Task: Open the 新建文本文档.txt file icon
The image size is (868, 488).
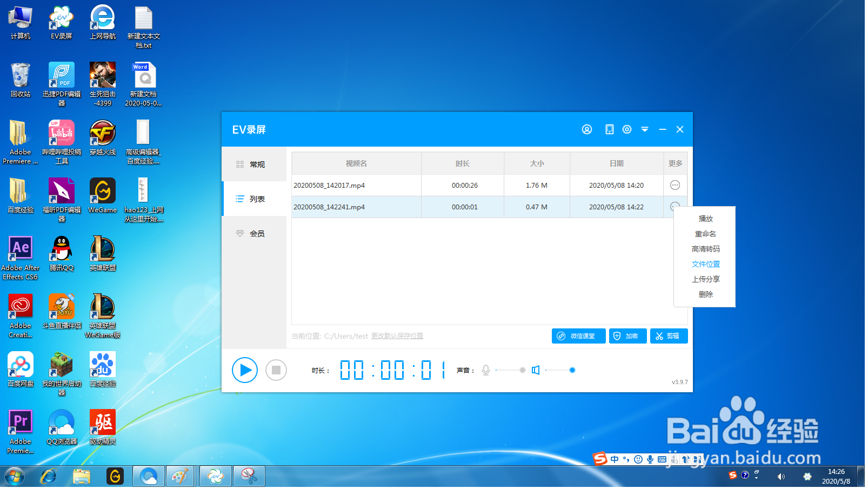Action: [x=144, y=27]
